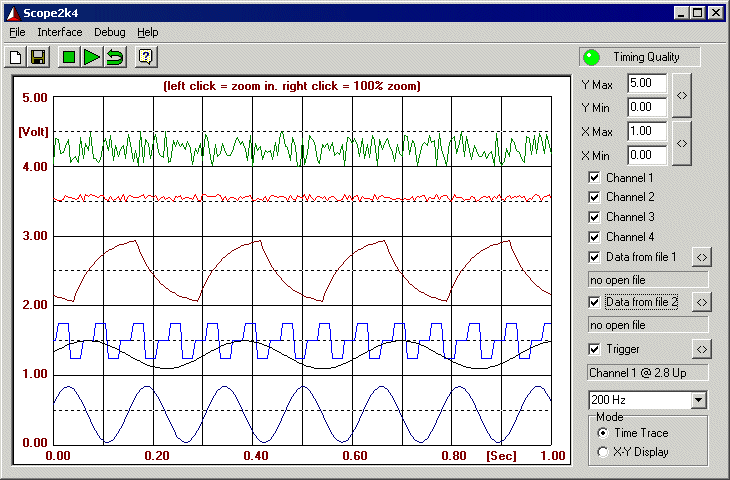
Task: Uncheck the Channel 2 checkbox
Action: (x=594, y=197)
